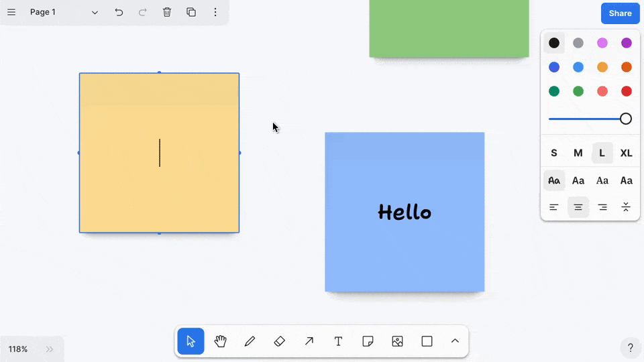Undo the last action
Image resolution: width=644 pixels, height=362 pixels.
(x=119, y=12)
